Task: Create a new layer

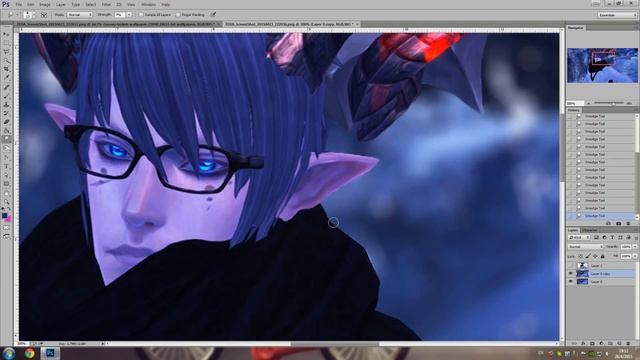Action: click(x=619, y=343)
